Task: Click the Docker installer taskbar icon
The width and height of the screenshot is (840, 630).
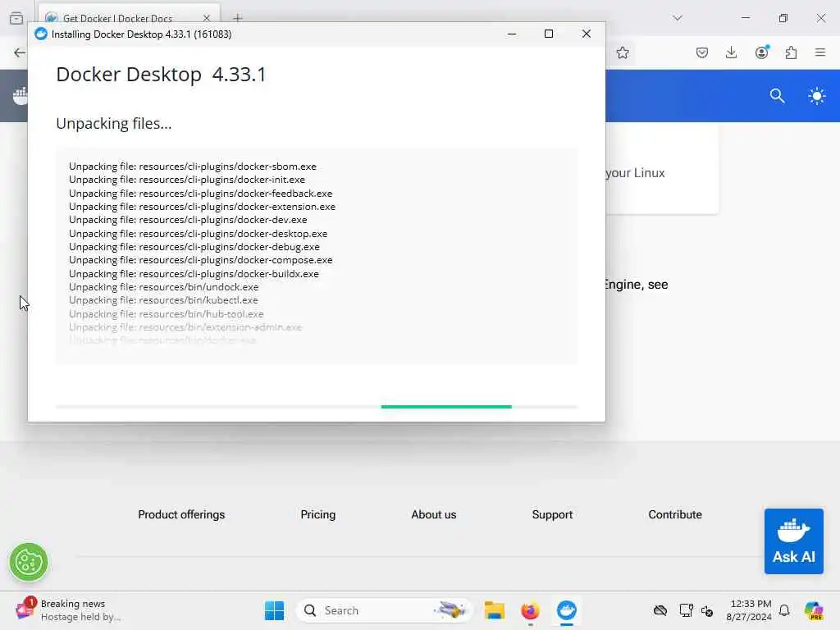Action: (566, 610)
